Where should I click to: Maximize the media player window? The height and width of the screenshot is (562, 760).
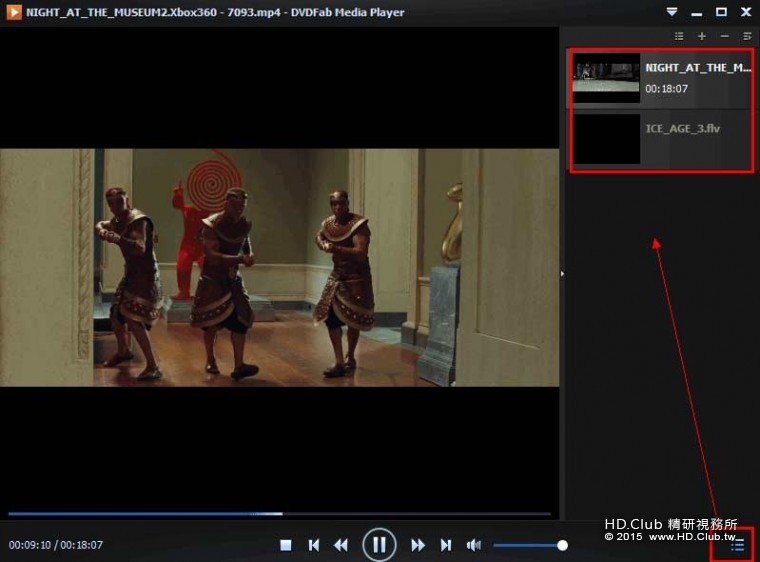[721, 12]
